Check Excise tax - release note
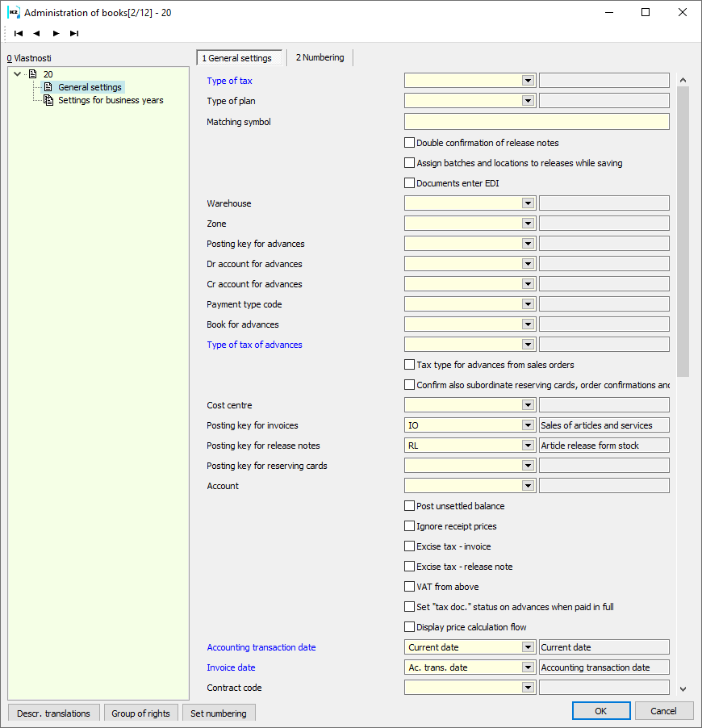 coord(410,567)
